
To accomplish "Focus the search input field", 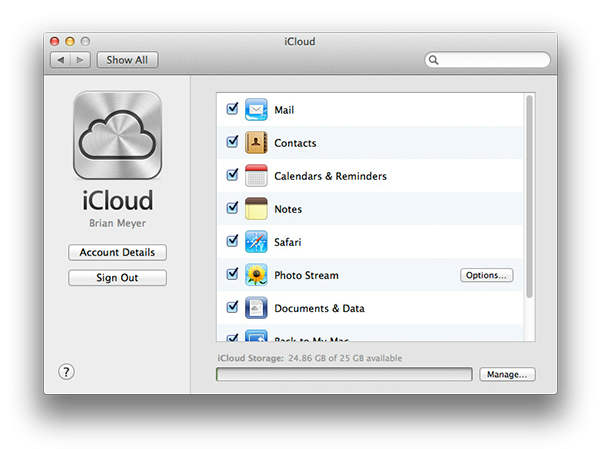I will [x=487, y=60].
